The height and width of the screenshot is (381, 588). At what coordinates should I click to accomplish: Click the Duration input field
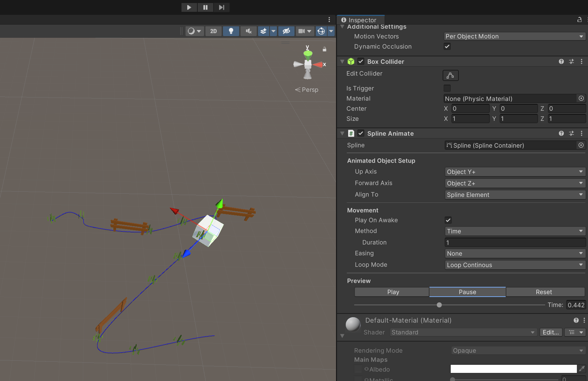(515, 243)
